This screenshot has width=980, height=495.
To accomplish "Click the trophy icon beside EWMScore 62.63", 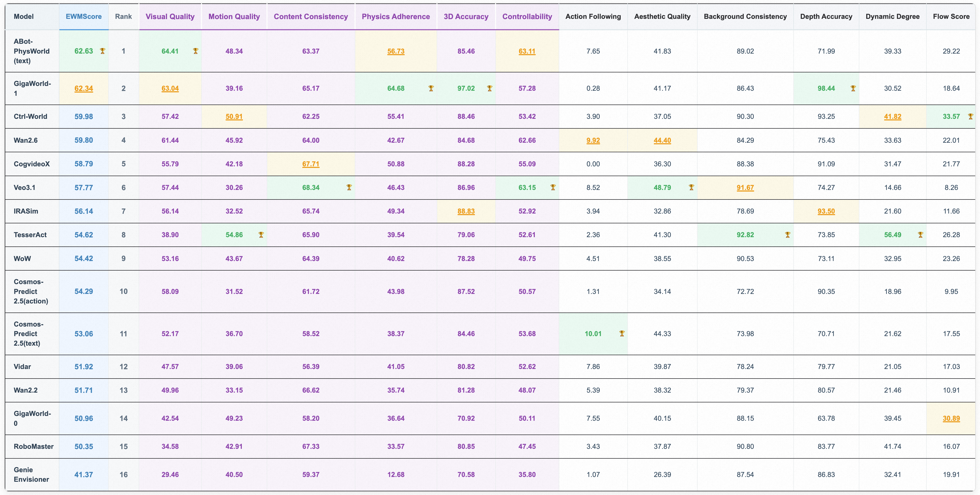I will pyautogui.click(x=102, y=51).
